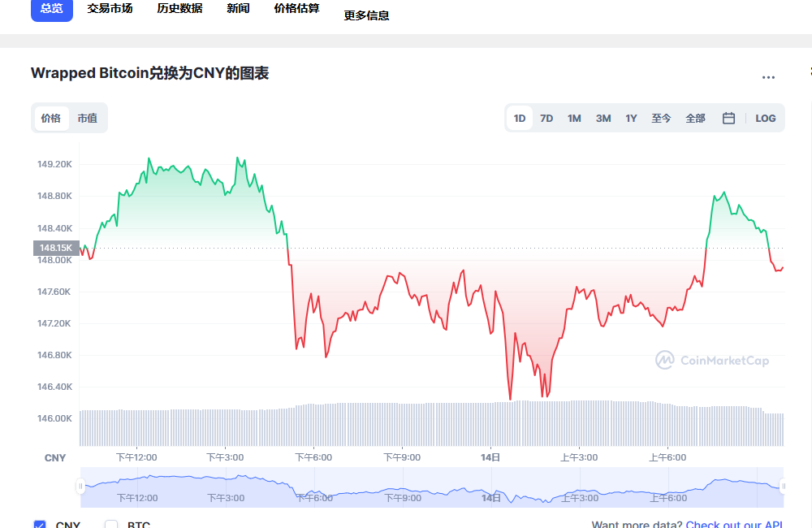The height and width of the screenshot is (528, 812).
Task: Click the 146.00K axis label
Action: 54,418
